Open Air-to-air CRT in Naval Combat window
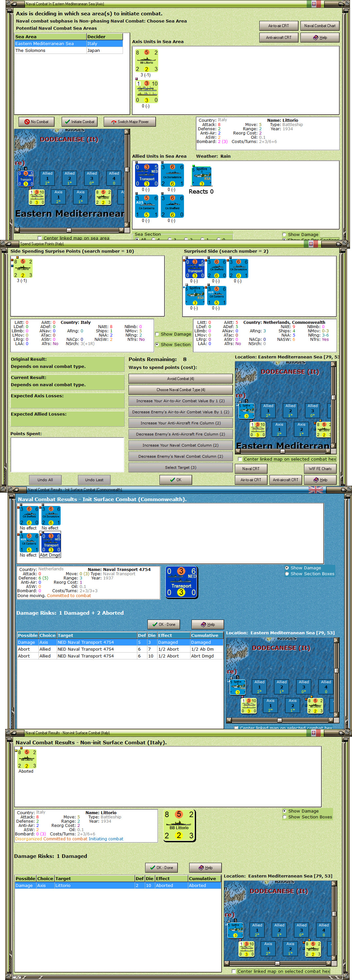The width and height of the screenshot is (352, 980). click(279, 26)
